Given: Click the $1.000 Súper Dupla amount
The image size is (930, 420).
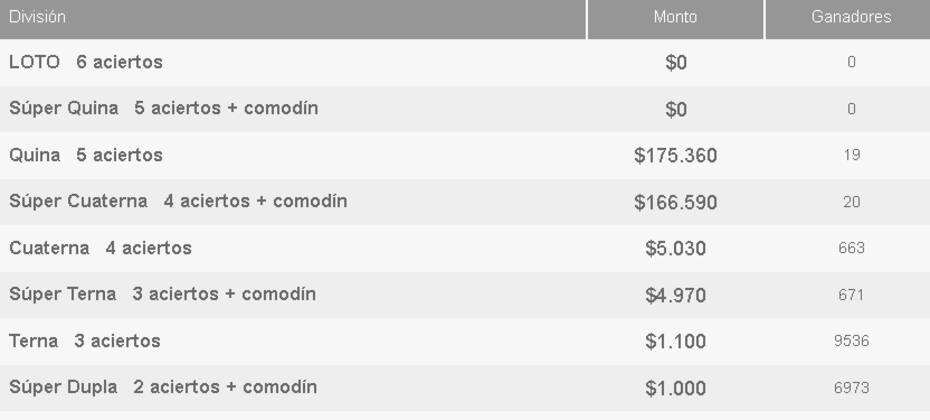Looking at the screenshot, I should tap(676, 389).
